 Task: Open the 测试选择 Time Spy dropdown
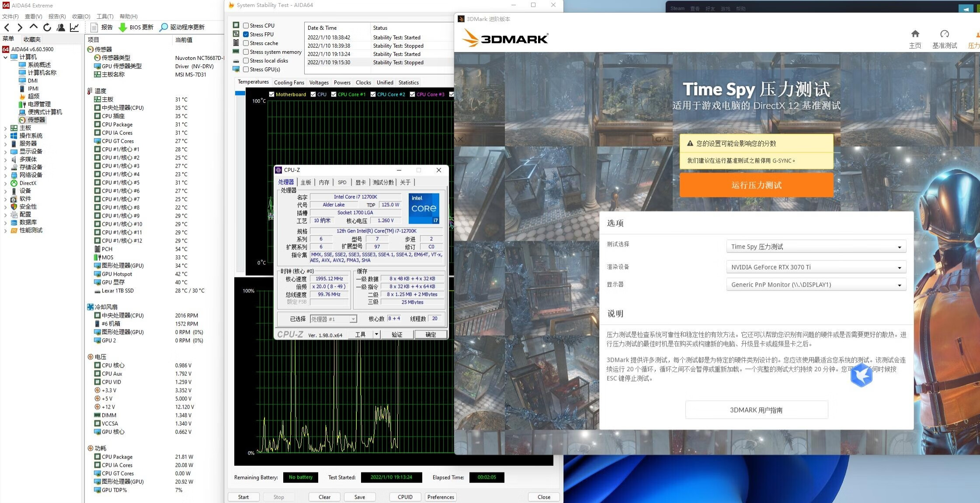(x=816, y=247)
